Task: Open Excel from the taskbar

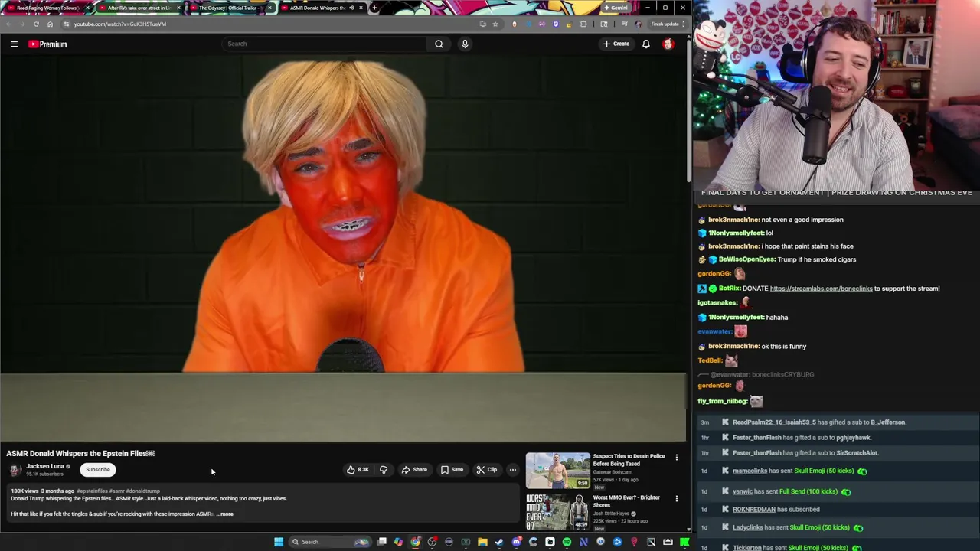Action: coord(465,542)
